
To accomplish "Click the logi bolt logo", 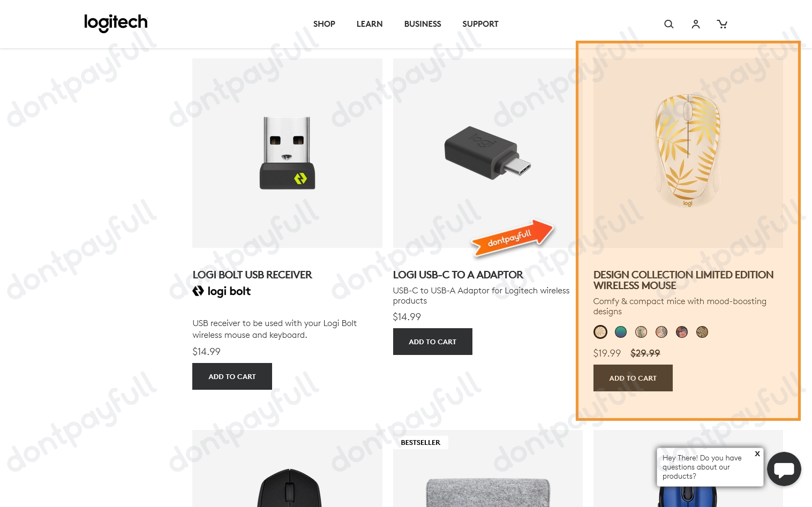I will click(221, 291).
